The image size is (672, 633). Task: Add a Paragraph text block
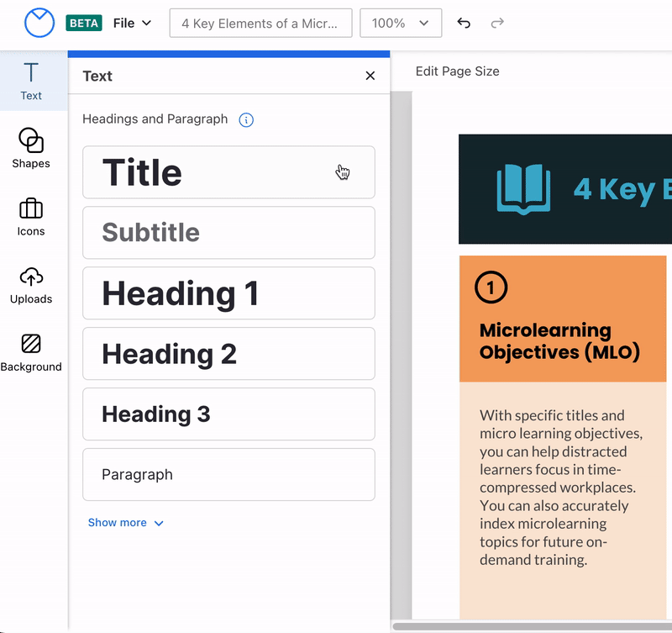pyautogui.click(x=228, y=475)
